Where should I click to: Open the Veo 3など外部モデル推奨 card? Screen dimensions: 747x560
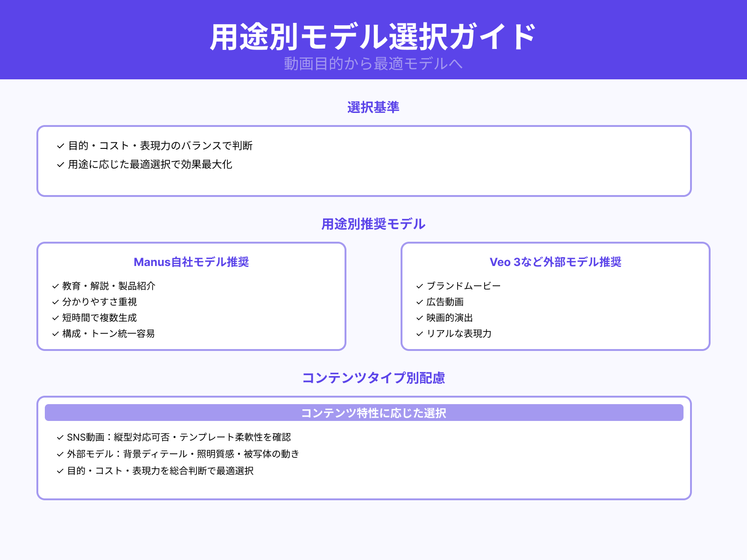[x=556, y=262]
